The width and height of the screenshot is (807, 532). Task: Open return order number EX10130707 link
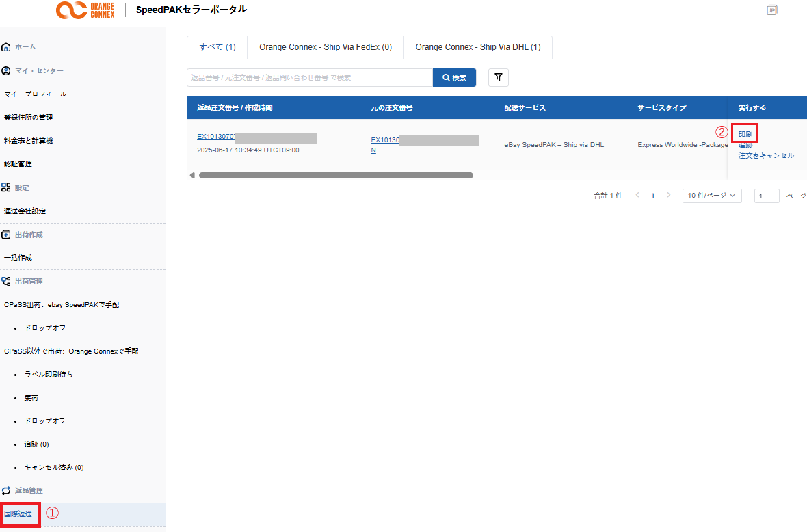pos(217,136)
